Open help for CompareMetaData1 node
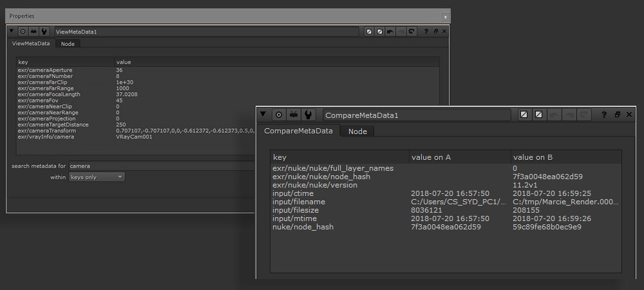Image resolution: width=644 pixels, height=290 pixels. [x=604, y=115]
